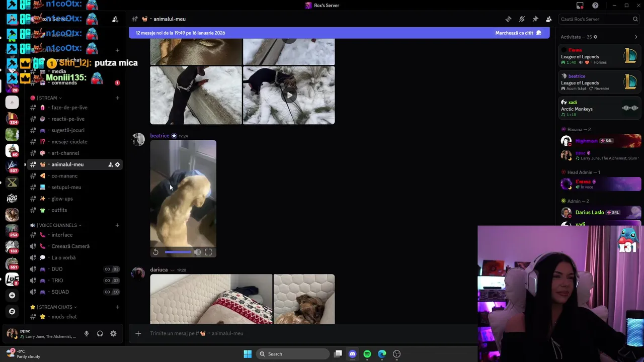The height and width of the screenshot is (362, 644).
Task: Join the interface voice channel
Action: (74, 235)
